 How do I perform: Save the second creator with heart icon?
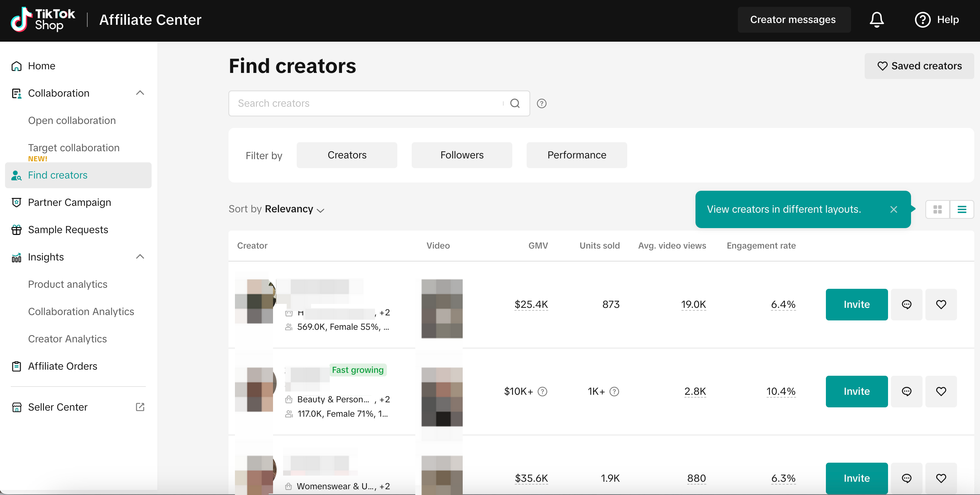[x=941, y=391]
